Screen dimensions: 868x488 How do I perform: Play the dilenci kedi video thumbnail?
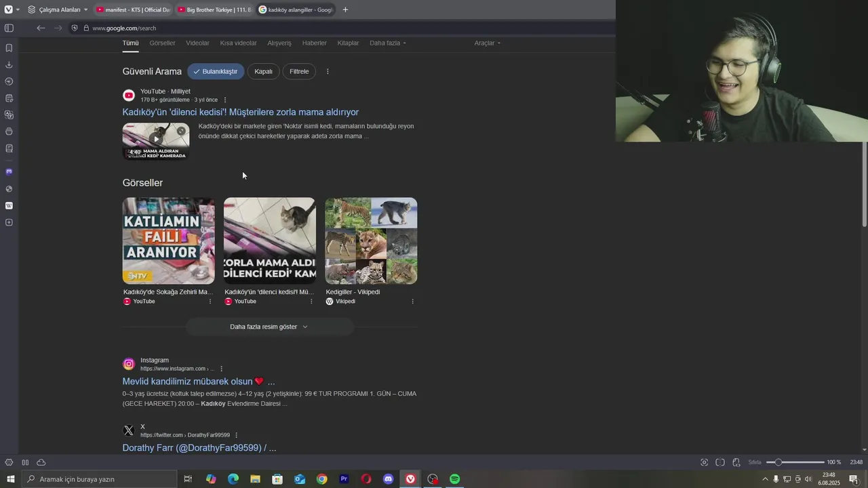coord(156,141)
